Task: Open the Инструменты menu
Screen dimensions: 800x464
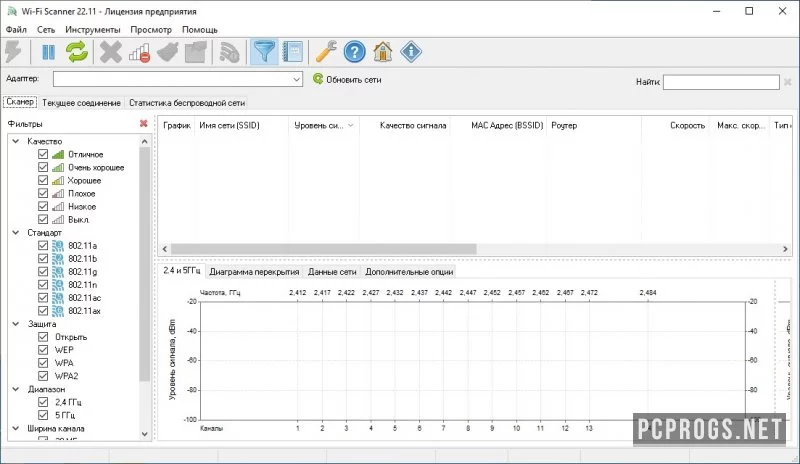Action: tap(92, 30)
